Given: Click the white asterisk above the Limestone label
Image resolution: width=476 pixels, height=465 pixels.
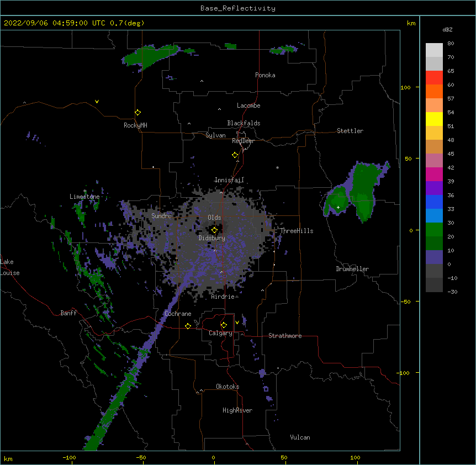Looking at the screenshot, I should [85, 191].
